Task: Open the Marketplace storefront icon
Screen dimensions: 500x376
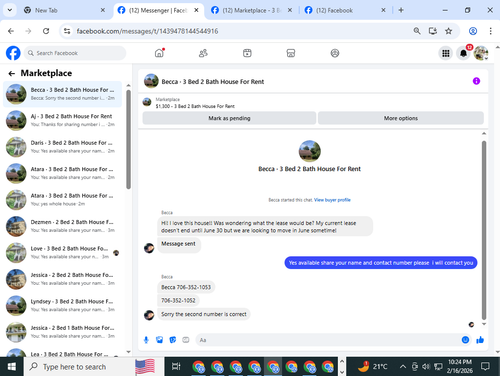Action: [291, 53]
